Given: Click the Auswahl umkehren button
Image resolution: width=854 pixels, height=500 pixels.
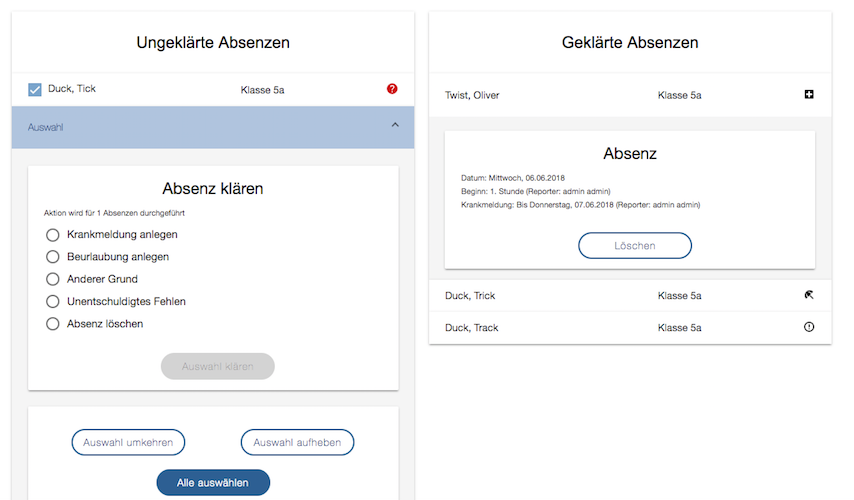Looking at the screenshot, I should (128, 443).
